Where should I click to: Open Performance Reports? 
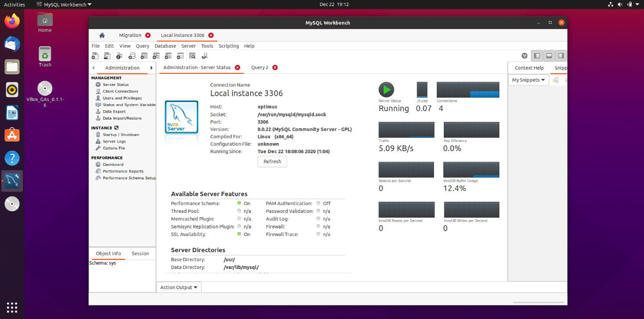coord(123,171)
